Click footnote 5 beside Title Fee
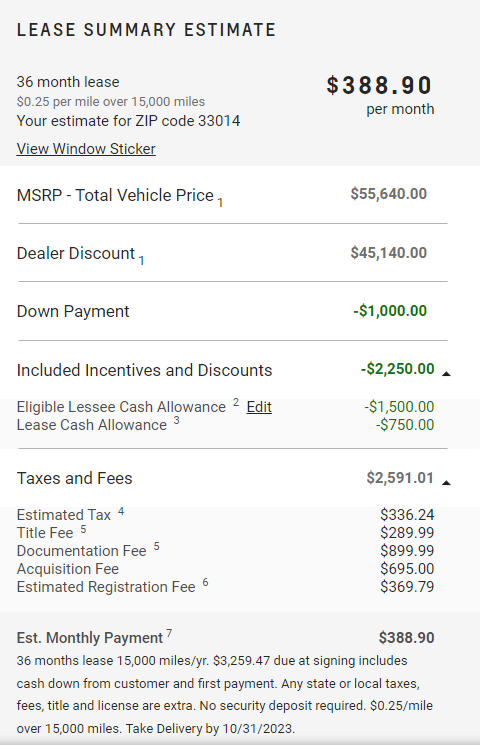Image resolution: width=480 pixels, height=745 pixels. [83, 529]
